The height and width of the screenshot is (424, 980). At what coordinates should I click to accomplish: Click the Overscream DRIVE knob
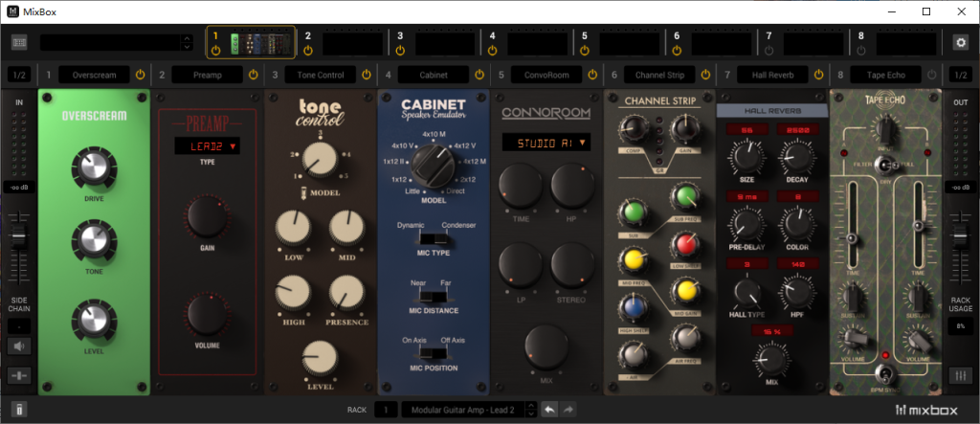pos(94,167)
